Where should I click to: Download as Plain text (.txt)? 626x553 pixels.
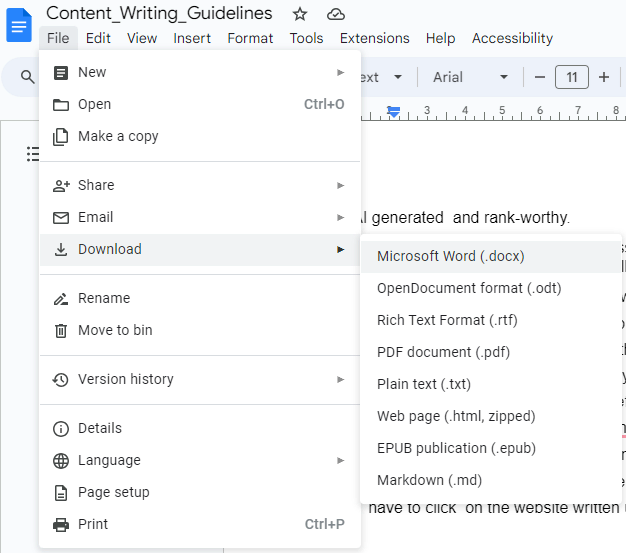pyautogui.click(x=491, y=384)
